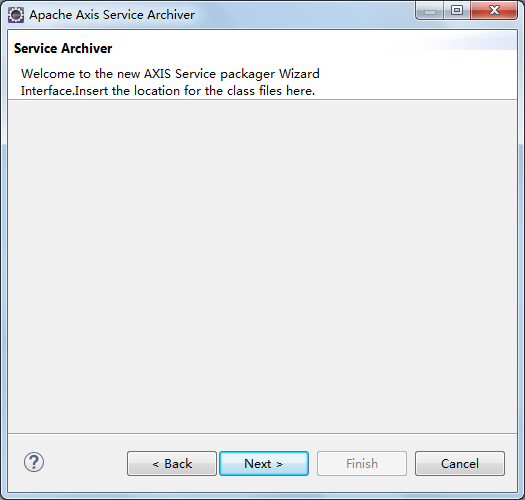Click the white header banner's blue gradient corner
The height and width of the screenshot is (500, 525).
469,40
